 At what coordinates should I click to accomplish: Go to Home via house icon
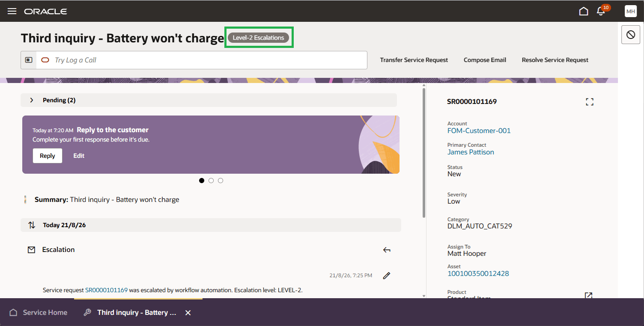(584, 11)
